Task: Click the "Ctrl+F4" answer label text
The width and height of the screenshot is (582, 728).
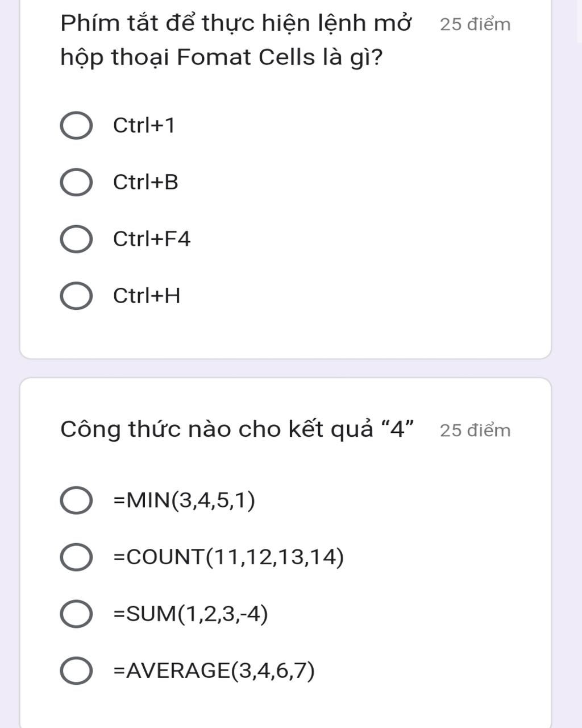Action: pos(152,239)
